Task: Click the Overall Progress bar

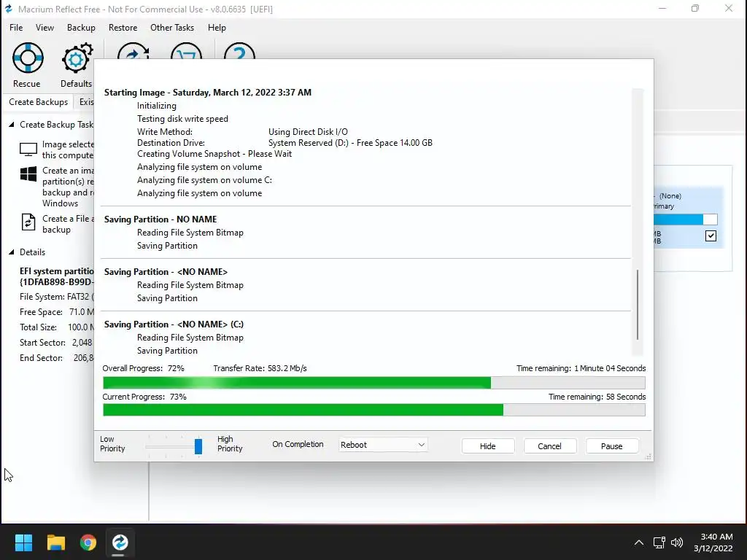Action: 374,383
